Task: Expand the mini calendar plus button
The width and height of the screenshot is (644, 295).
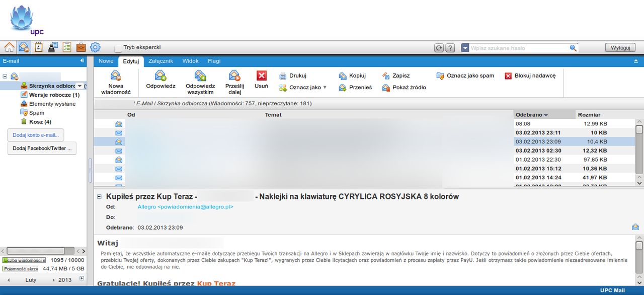Action: tap(82, 278)
